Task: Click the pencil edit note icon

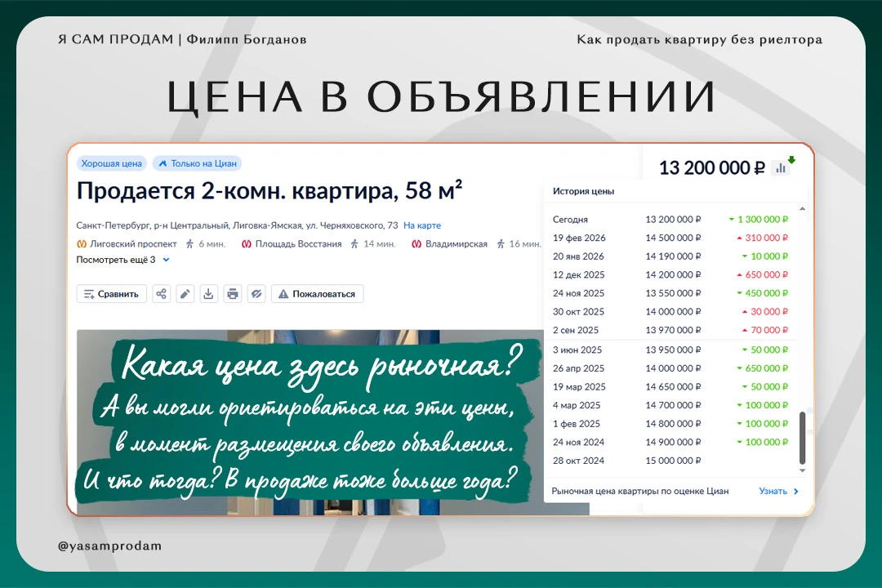Action: [185, 294]
